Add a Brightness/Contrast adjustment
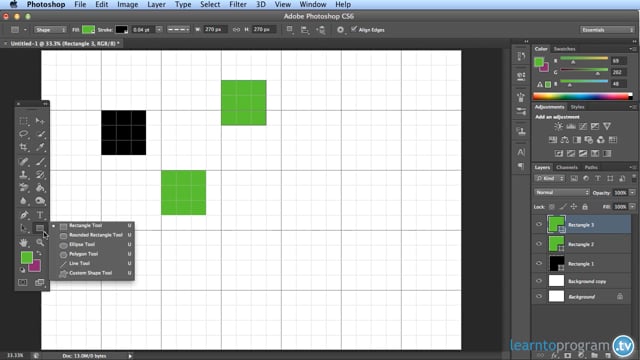Viewport: 640px width, 360px height. pyautogui.click(x=558, y=127)
